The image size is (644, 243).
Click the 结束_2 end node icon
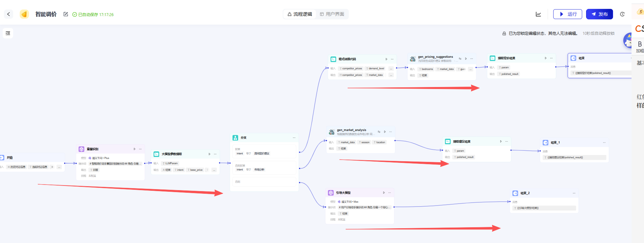(x=515, y=193)
